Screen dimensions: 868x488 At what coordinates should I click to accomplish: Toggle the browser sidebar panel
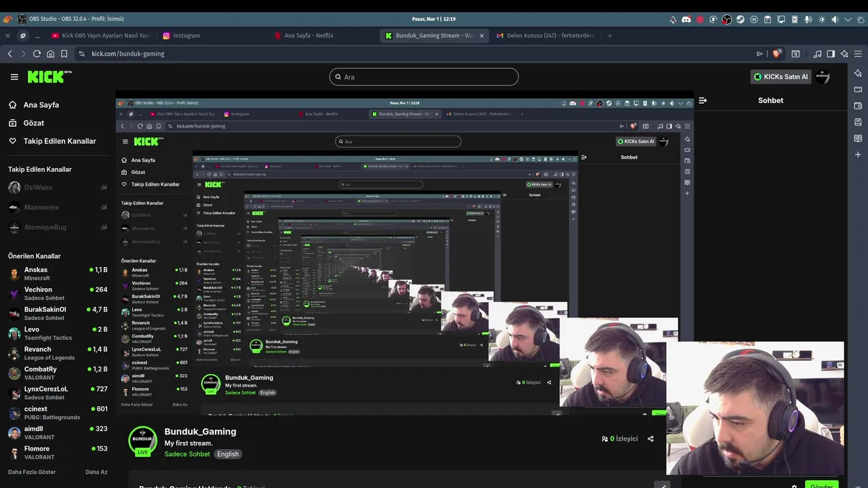pyautogui.click(x=831, y=54)
